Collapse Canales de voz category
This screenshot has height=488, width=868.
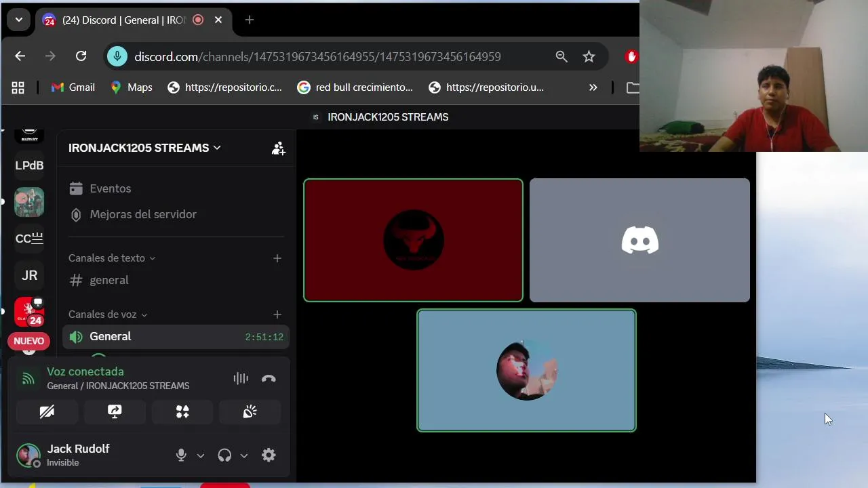[x=108, y=314]
